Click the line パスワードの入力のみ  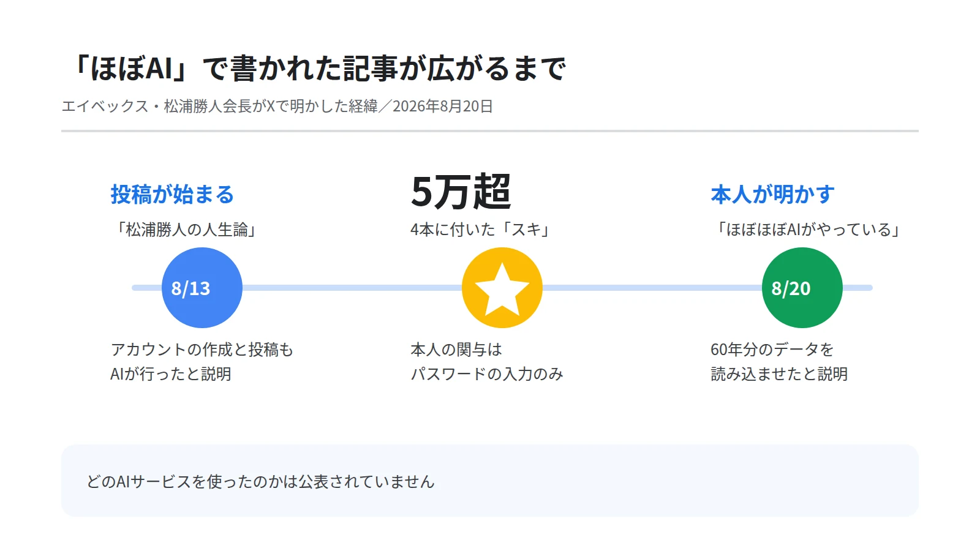[487, 374]
